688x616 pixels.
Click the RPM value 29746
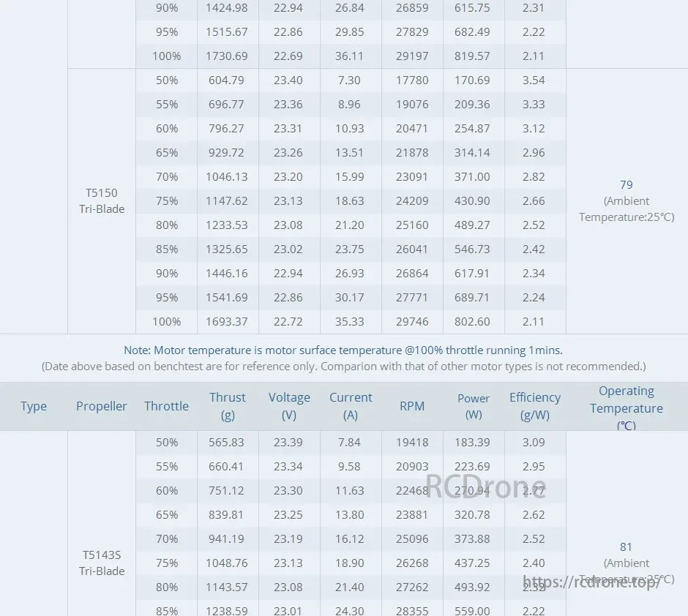click(x=412, y=322)
